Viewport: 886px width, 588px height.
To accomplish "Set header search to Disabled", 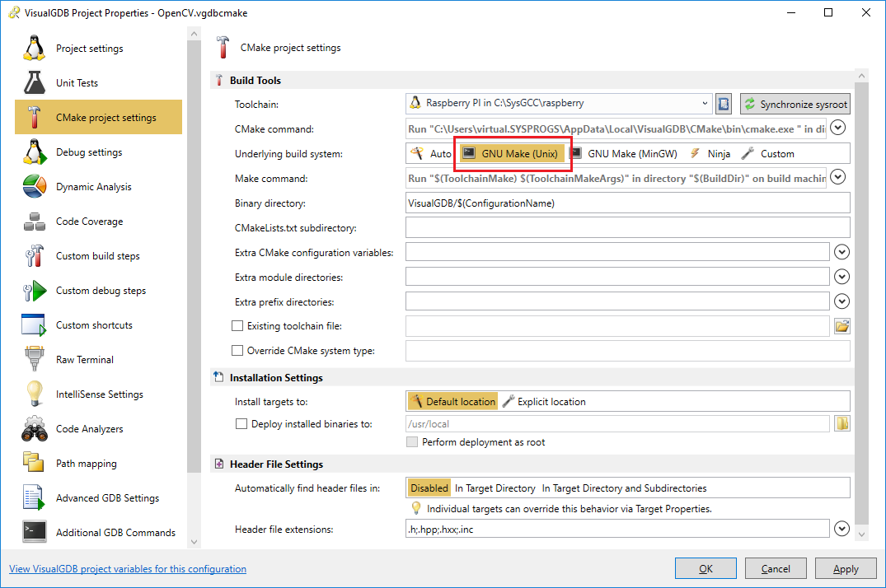I will [x=429, y=488].
